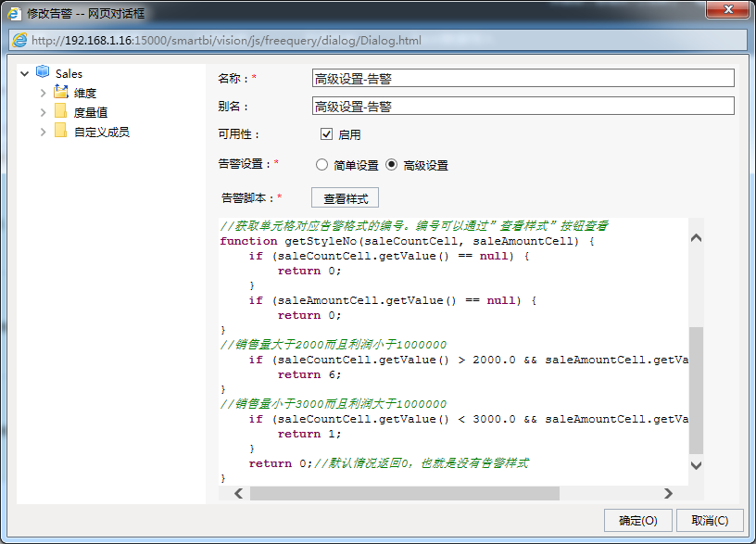The width and height of the screenshot is (756, 544).
Task: Click the Sales cube icon
Action: tap(43, 72)
